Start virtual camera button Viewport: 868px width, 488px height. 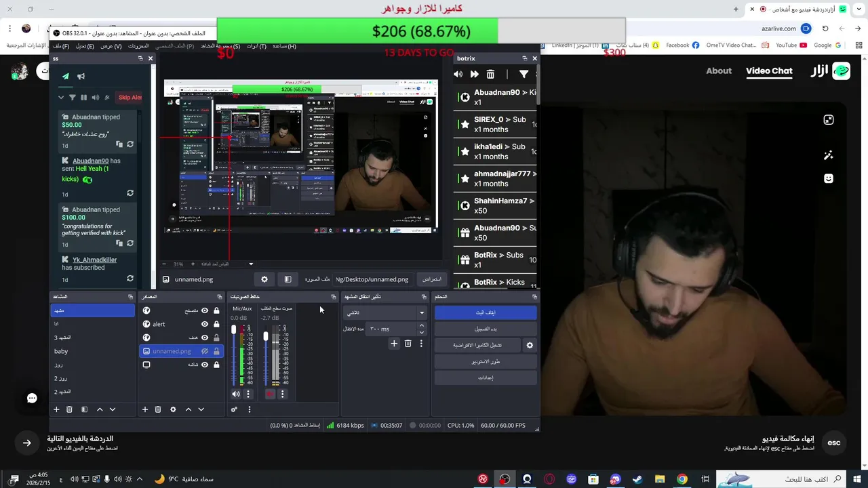point(477,345)
